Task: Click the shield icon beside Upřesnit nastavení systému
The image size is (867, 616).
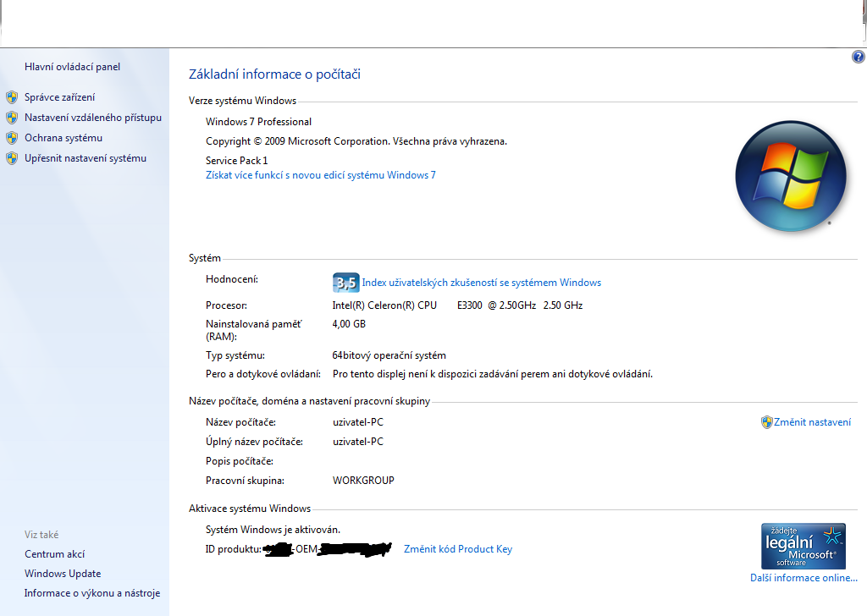Action: pos(12,158)
